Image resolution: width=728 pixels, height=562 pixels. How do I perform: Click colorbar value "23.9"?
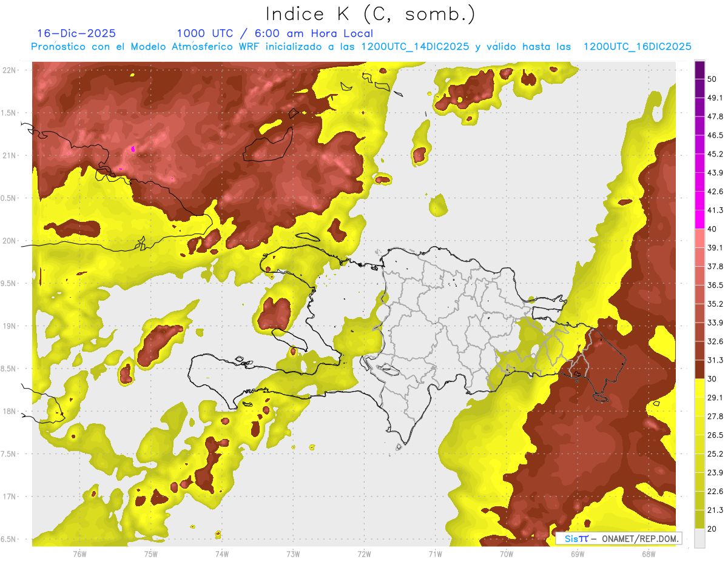click(715, 473)
